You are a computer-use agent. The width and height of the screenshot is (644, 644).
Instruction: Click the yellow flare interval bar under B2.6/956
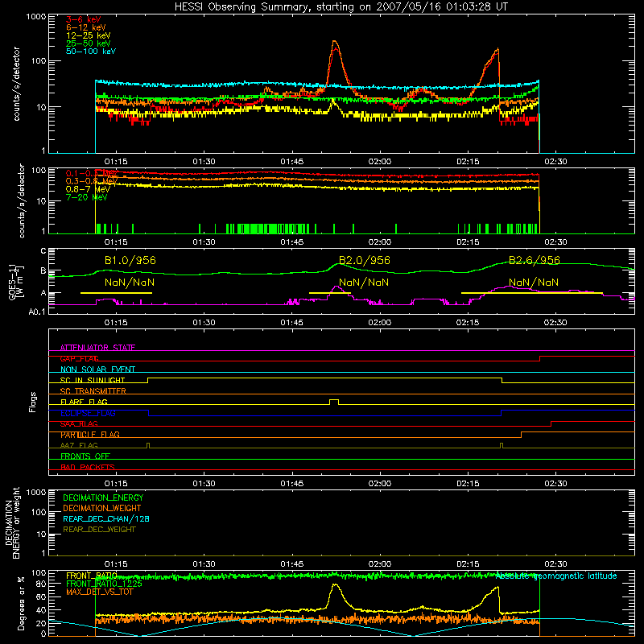(x=532, y=293)
